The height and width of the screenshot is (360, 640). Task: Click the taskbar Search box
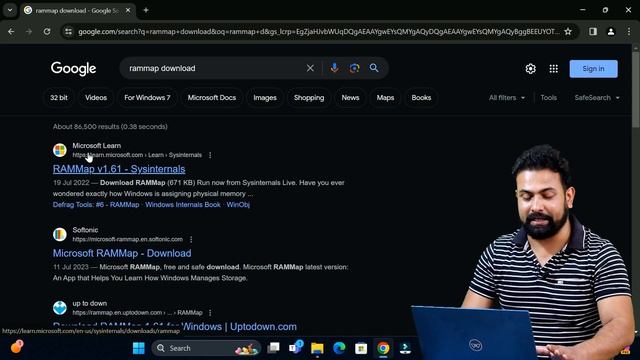tap(206, 348)
